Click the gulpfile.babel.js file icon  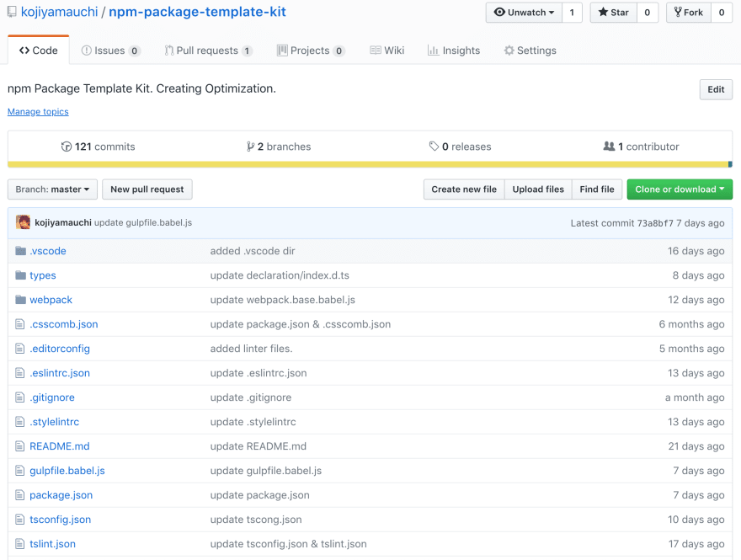point(20,471)
